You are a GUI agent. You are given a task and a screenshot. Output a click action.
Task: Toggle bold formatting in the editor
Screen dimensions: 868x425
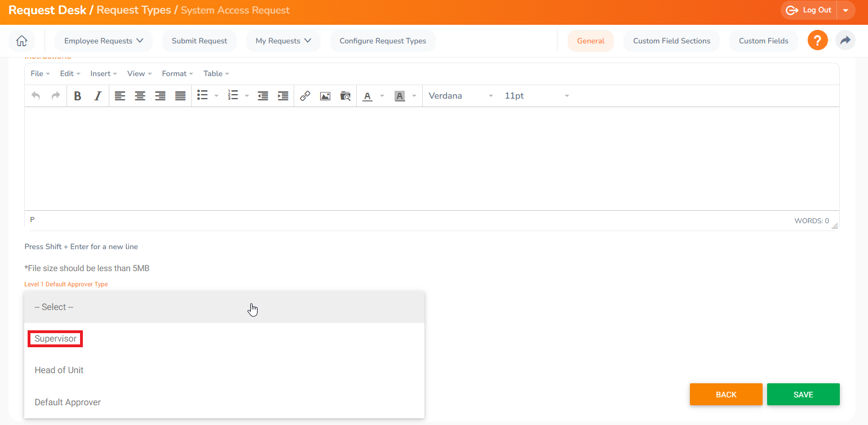pyautogui.click(x=78, y=96)
